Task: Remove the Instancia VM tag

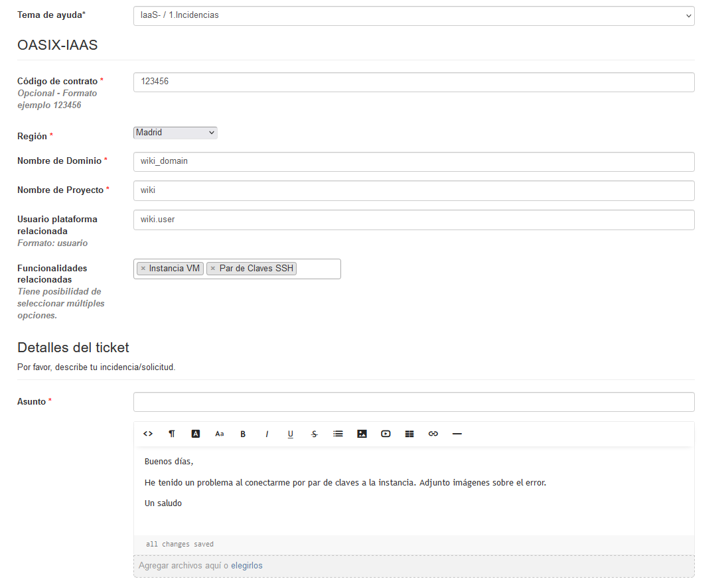Action: click(x=143, y=269)
